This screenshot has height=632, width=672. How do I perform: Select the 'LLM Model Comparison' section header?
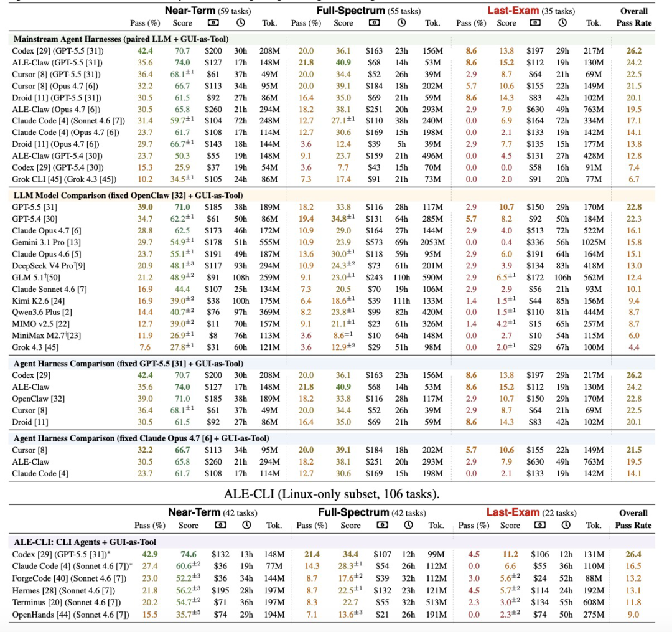128,196
